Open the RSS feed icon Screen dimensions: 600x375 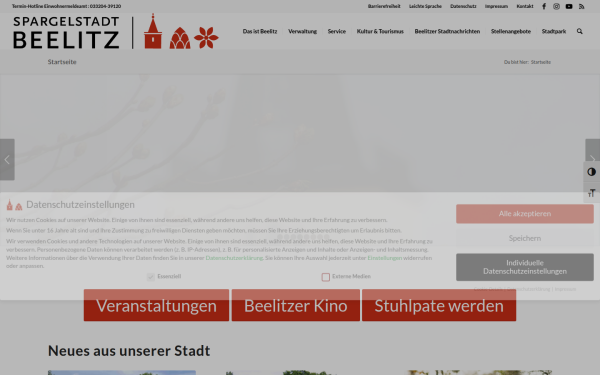(x=582, y=7)
